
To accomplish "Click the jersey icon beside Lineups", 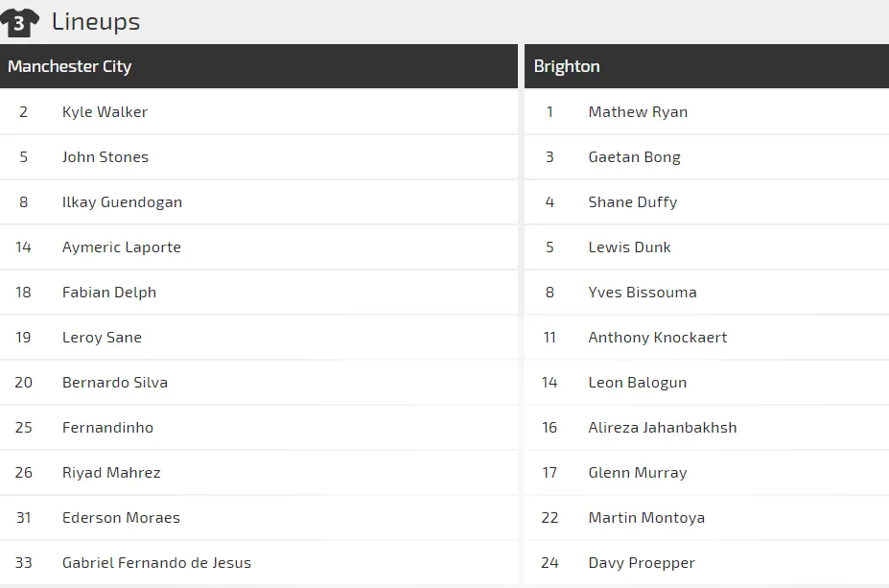I will [x=20, y=21].
